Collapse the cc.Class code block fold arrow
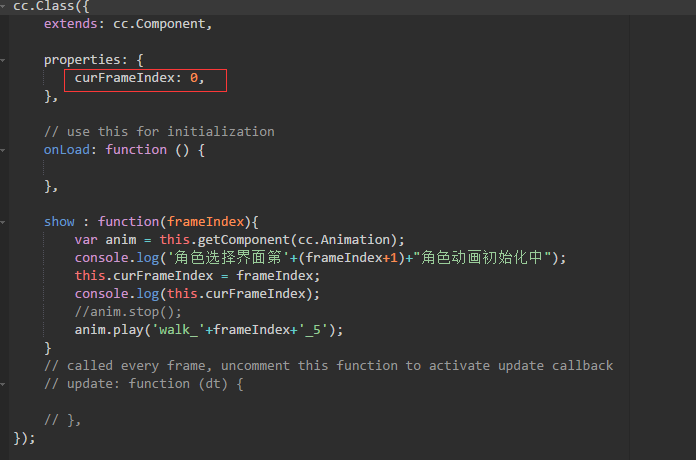The width and height of the screenshot is (696, 460). click(3, 6)
